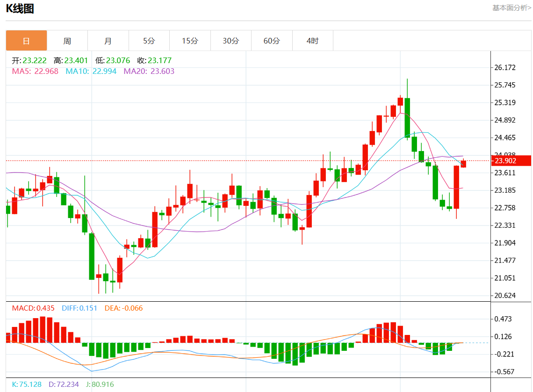
Task: Click the 21.477 price axis label
Action: click(x=505, y=261)
